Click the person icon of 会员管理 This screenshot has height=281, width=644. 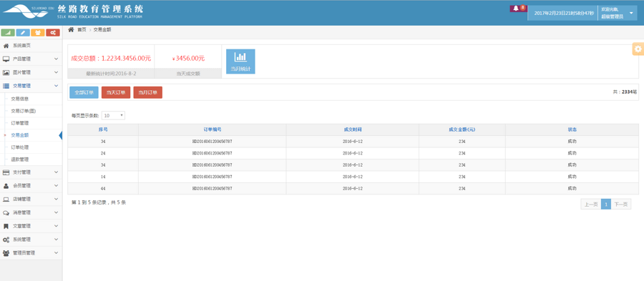(x=6, y=186)
